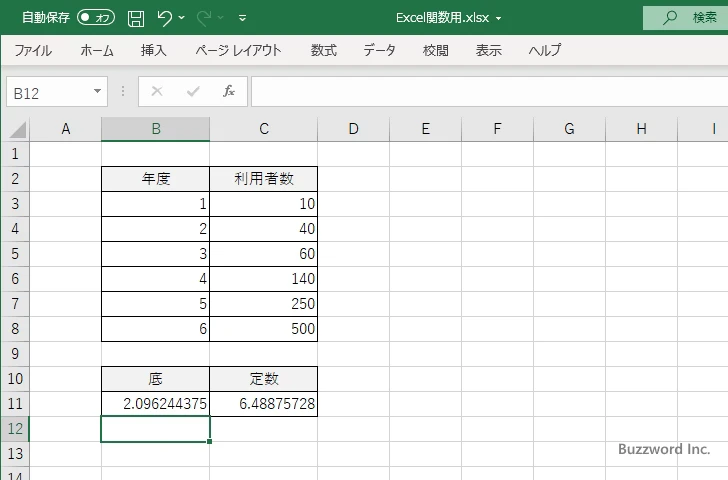Select column A header
Viewport: 728px width, 480px height.
coord(65,129)
